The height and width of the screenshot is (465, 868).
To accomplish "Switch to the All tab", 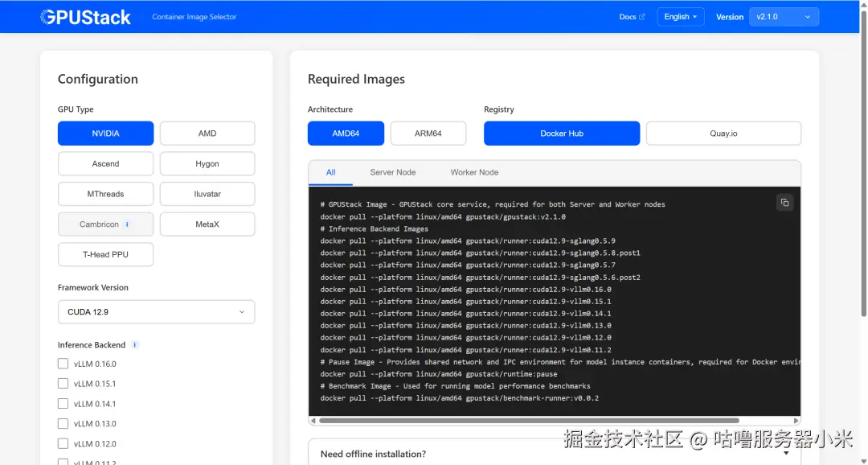I will pyautogui.click(x=330, y=172).
